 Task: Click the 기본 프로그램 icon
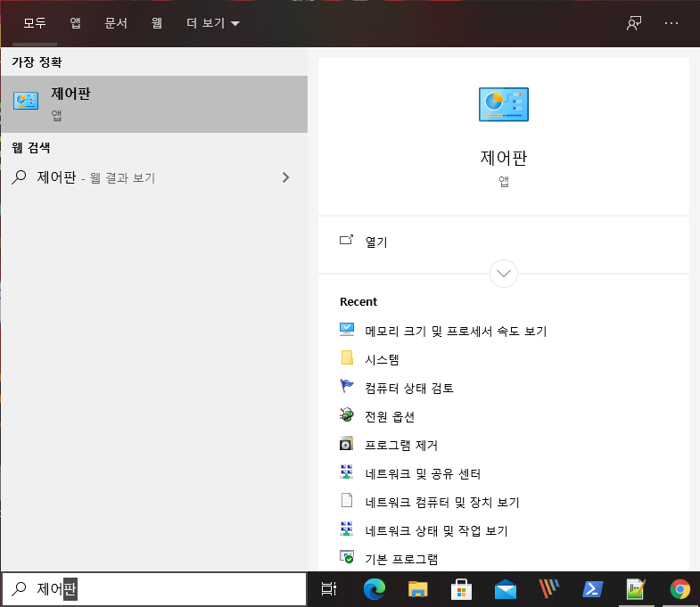[x=347, y=557]
